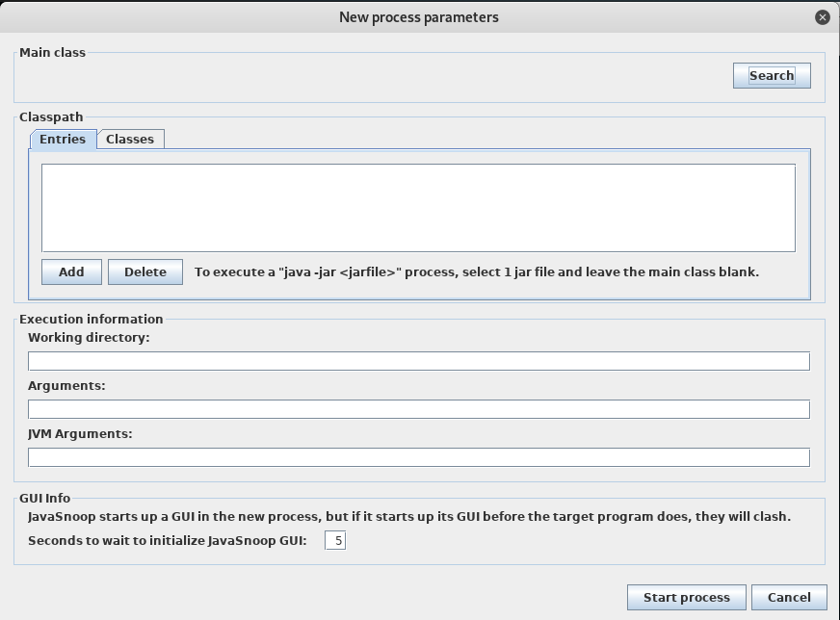The height and width of the screenshot is (620, 840).
Task: Click the dialog title bar text
Action: [419, 17]
